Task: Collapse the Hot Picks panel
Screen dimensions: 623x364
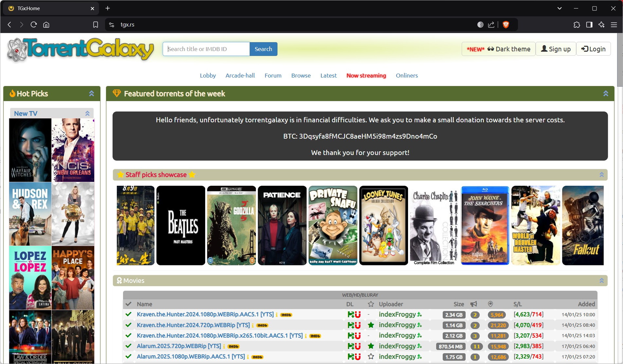Action: click(x=91, y=93)
